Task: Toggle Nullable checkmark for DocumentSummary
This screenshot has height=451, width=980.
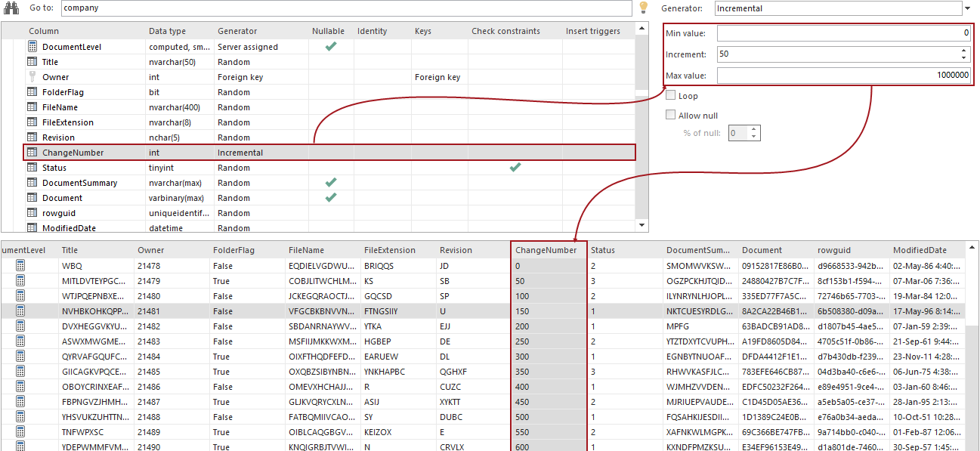Action: click(x=330, y=183)
